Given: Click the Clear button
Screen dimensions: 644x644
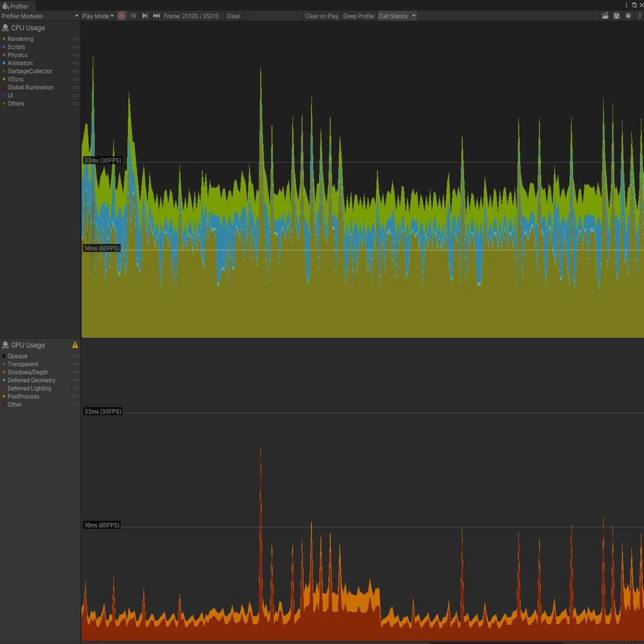Looking at the screenshot, I should click(233, 16).
